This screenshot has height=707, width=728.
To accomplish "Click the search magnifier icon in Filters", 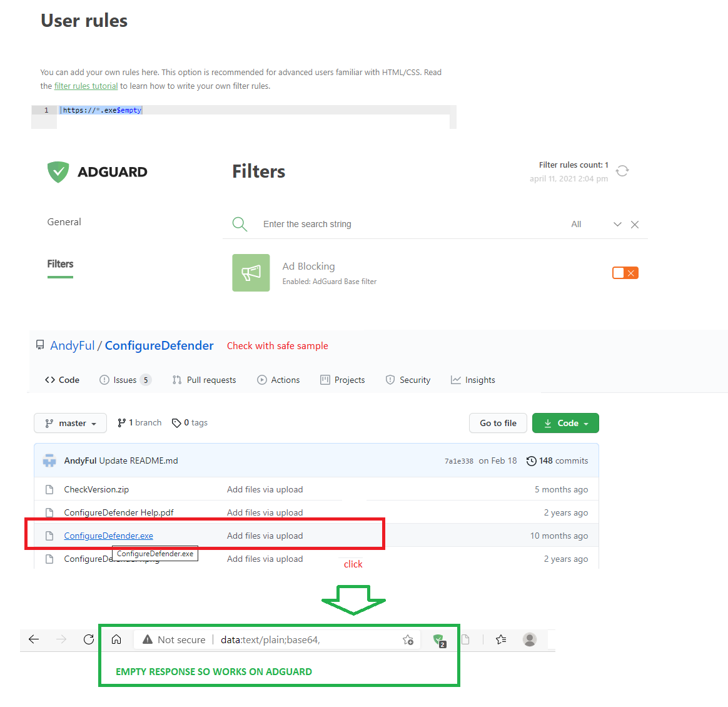I will coord(240,224).
